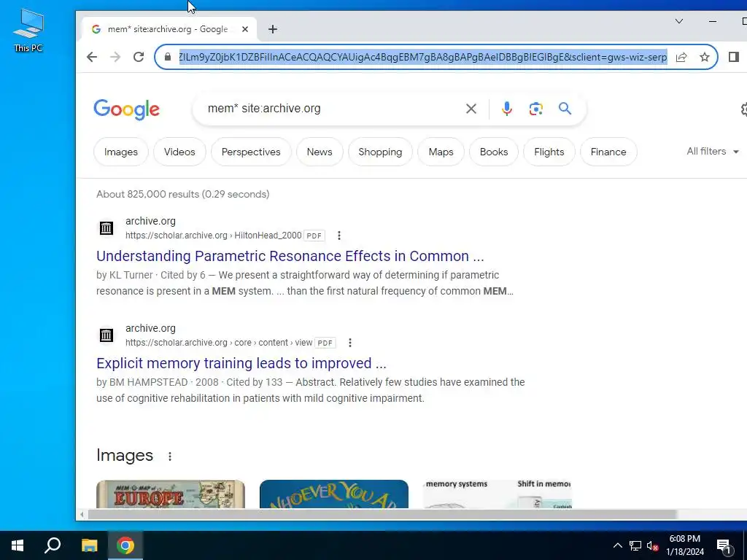747x560 pixels.
Task: Select the Flights filter chip
Action: 549,152
